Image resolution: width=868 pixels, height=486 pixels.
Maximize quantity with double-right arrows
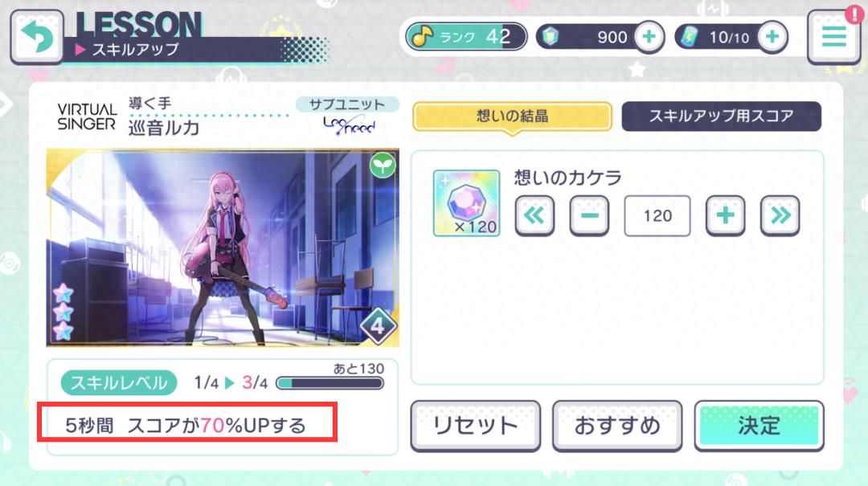pyautogui.click(x=780, y=215)
